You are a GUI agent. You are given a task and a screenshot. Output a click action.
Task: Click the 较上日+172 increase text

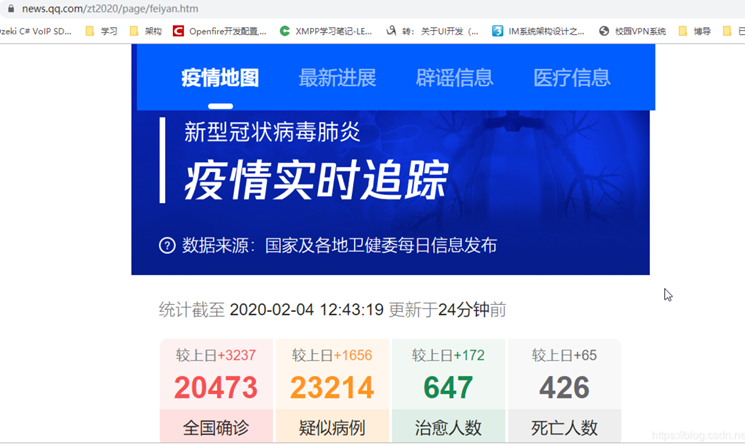[448, 355]
